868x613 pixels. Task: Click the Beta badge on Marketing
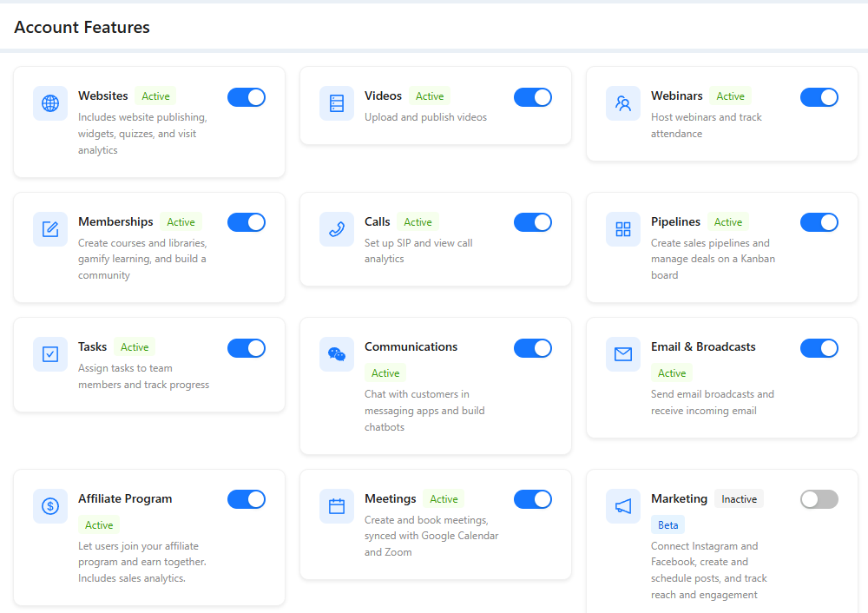(x=667, y=525)
